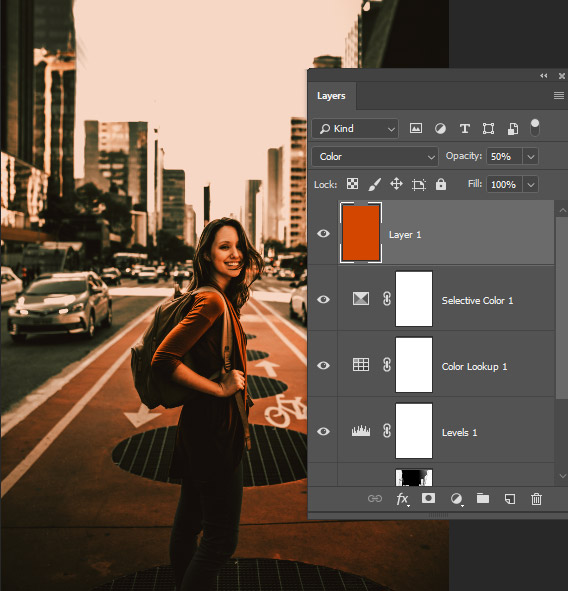Lock image pixels brush icon

pos(375,184)
